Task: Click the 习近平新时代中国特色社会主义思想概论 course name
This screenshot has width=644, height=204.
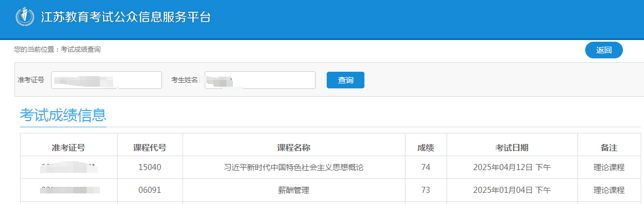Action: [x=293, y=167]
